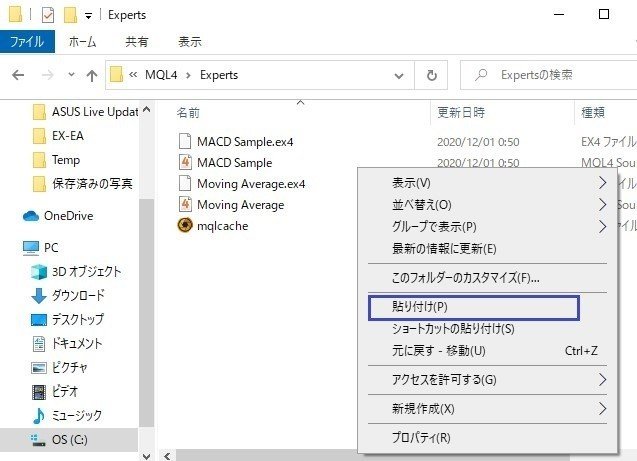
Task: Open グループで表示(P) context menu item
Action: pos(488,227)
